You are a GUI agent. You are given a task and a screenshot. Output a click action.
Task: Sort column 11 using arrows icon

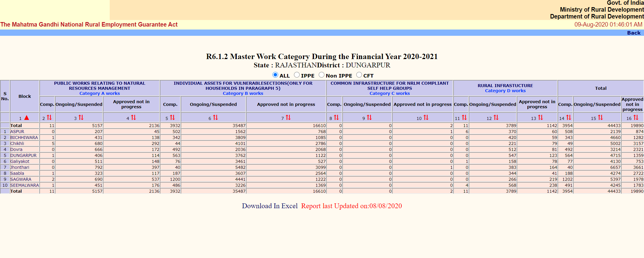click(x=464, y=118)
